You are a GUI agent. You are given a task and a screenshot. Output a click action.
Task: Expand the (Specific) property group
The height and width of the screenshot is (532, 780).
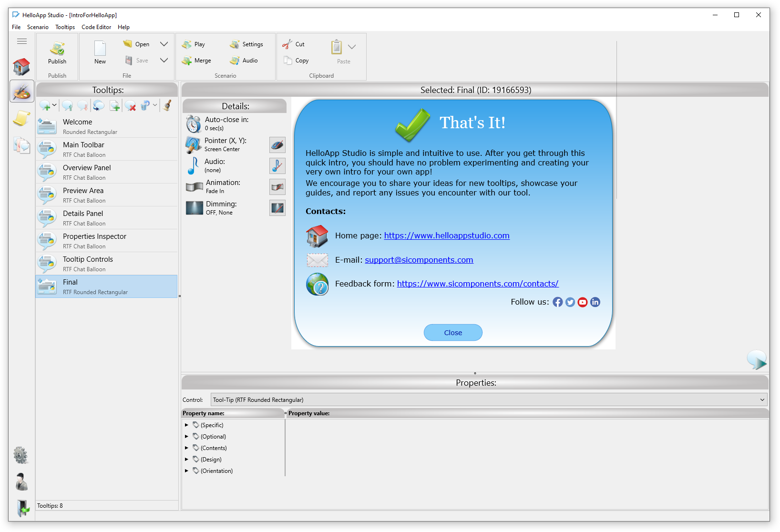click(x=186, y=425)
